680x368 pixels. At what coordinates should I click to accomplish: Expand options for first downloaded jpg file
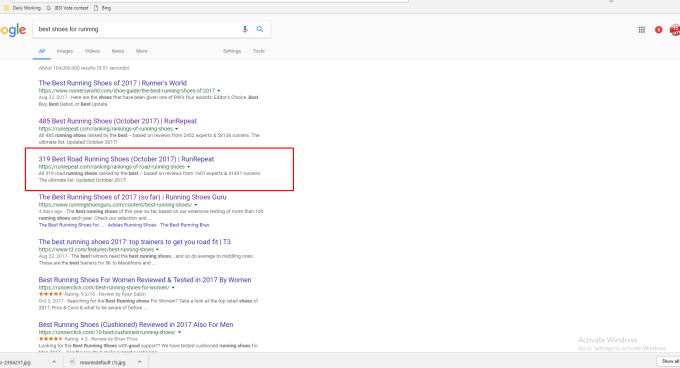pyautogui.click(x=54, y=362)
